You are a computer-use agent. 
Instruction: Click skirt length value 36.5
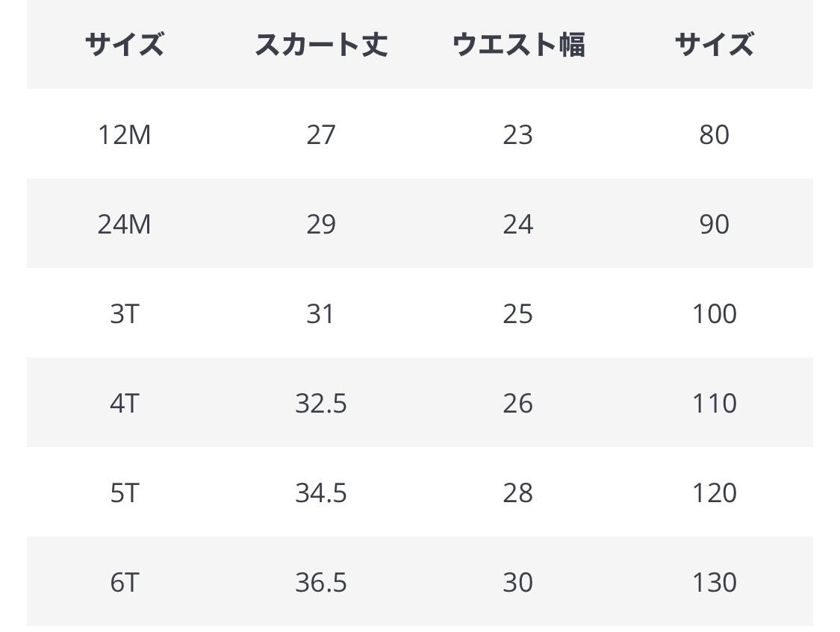pyautogui.click(x=321, y=583)
